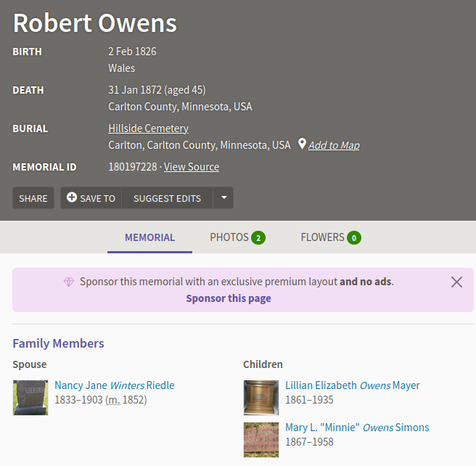
Task: Open Nancy Jane Winters Riedle's memorial
Action: [x=115, y=385]
